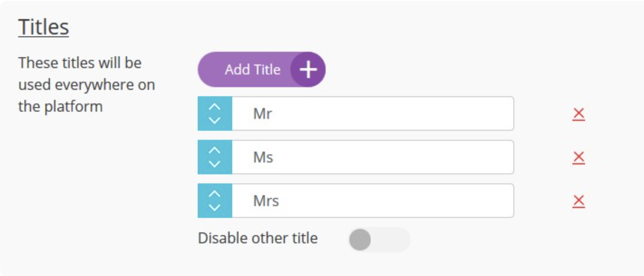Focus the Mr title input field
This screenshot has height=276, width=644.
coord(373,113)
